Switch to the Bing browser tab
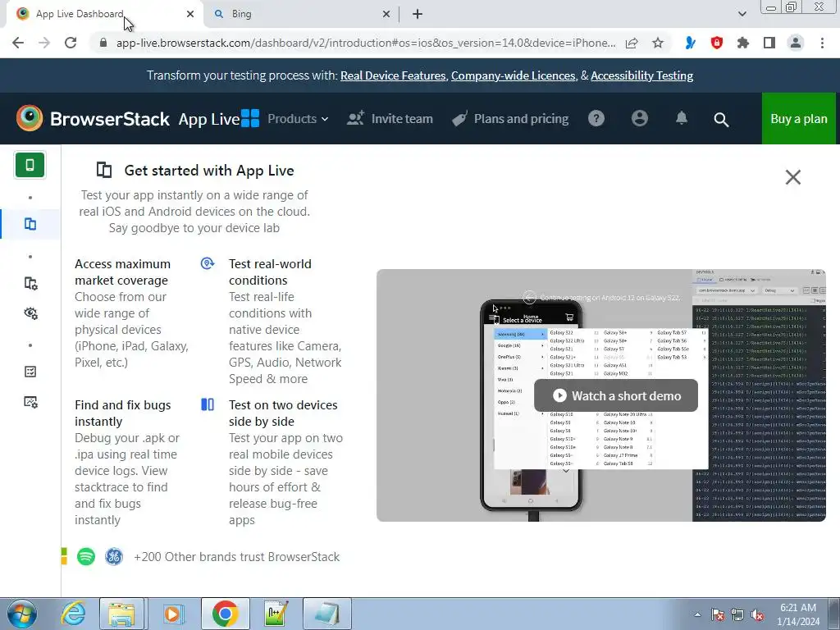840x630 pixels. [303, 14]
